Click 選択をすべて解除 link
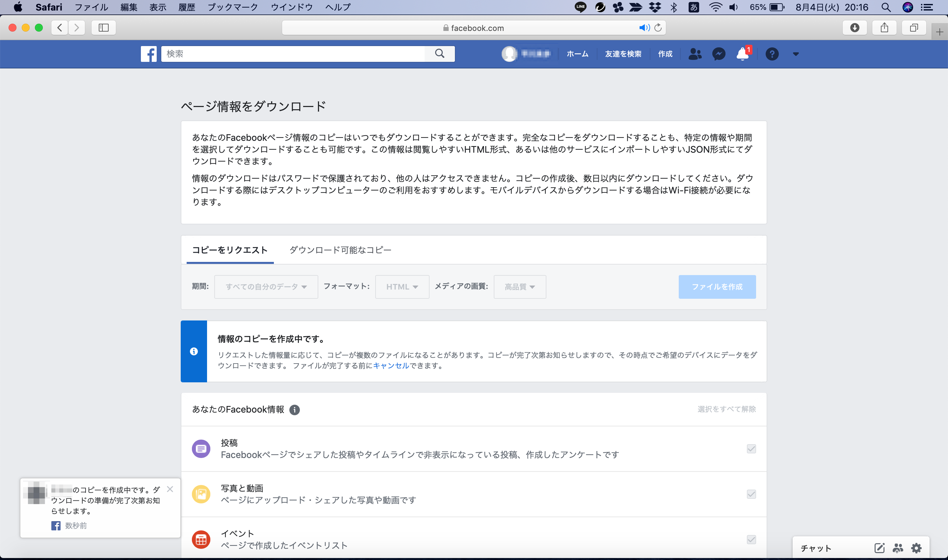Viewport: 948px width, 560px height. pos(727,409)
